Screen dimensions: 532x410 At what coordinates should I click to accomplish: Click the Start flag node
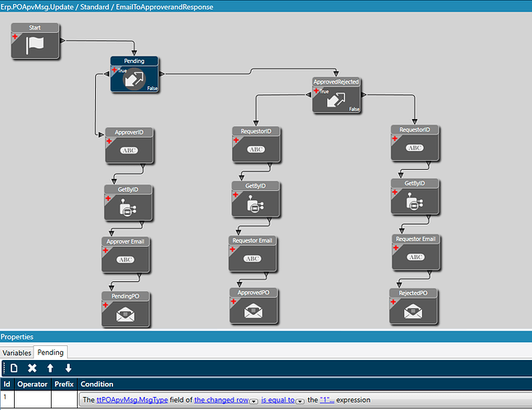tap(35, 41)
